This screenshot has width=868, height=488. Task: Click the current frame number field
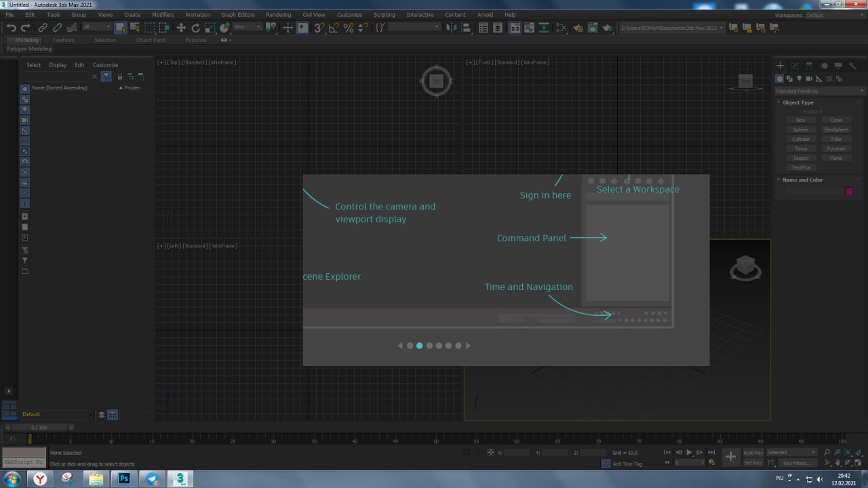tap(689, 462)
